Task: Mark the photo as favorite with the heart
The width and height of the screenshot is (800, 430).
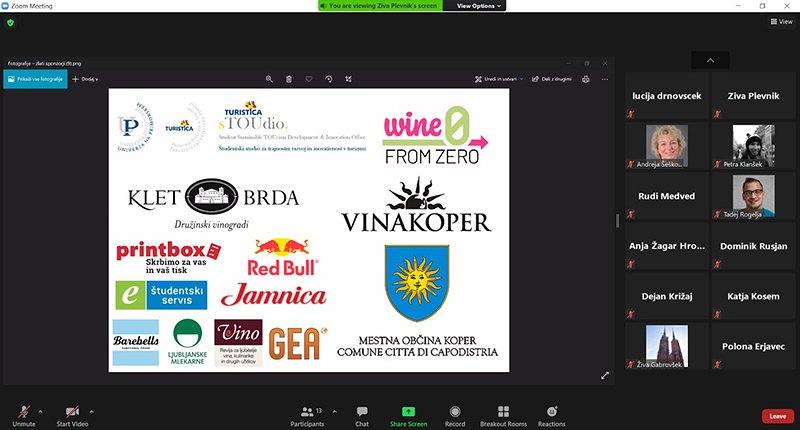Action: (x=309, y=79)
